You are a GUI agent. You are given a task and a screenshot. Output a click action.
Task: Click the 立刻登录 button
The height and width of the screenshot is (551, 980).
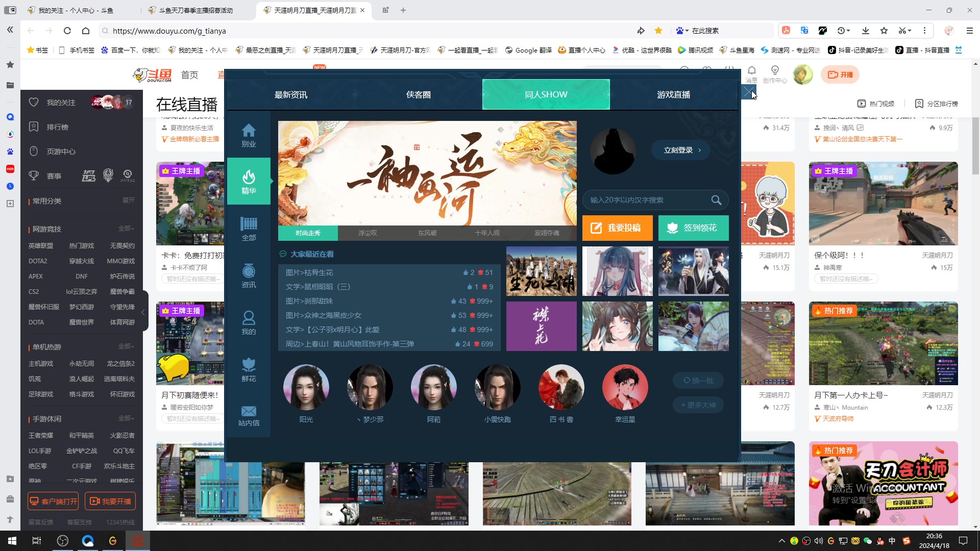[681, 150]
